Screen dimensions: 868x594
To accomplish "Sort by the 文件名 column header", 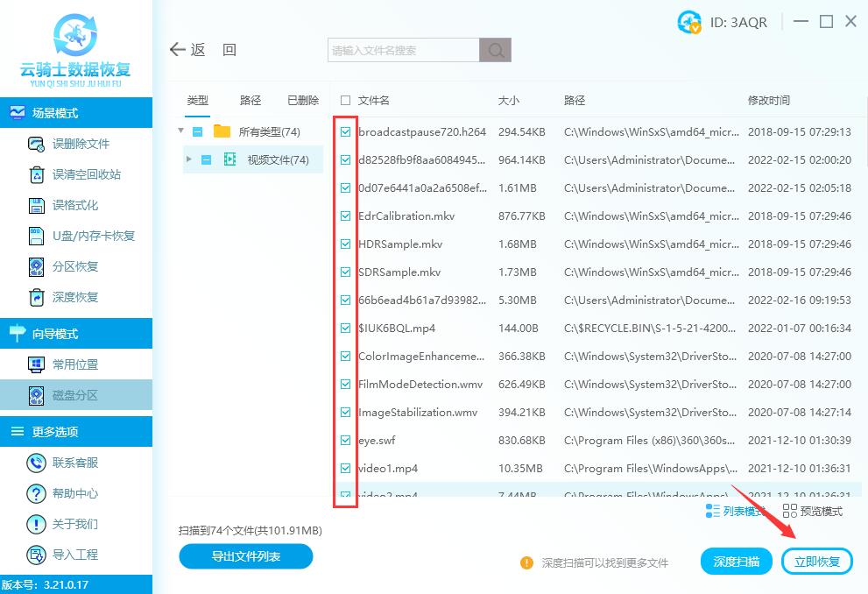I will [374, 100].
